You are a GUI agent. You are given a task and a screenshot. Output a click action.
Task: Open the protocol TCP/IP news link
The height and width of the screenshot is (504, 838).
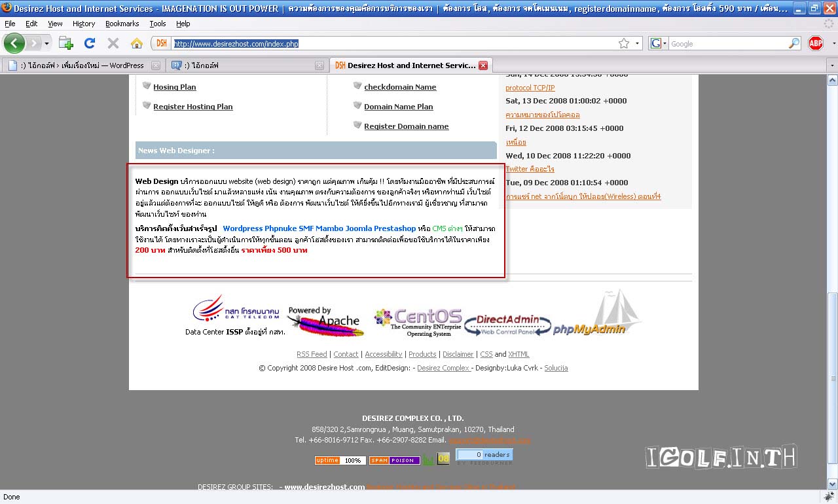tap(530, 88)
